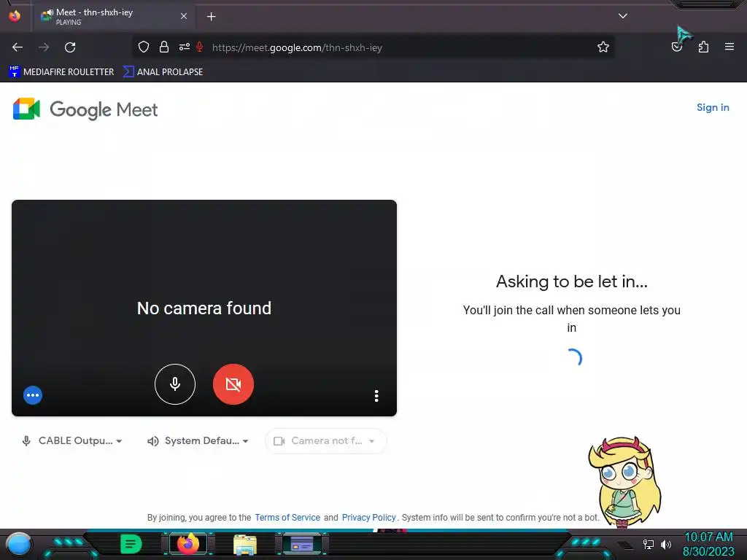This screenshot has height=560, width=747.
Task: Click the browser forward arrow
Action: (44, 47)
